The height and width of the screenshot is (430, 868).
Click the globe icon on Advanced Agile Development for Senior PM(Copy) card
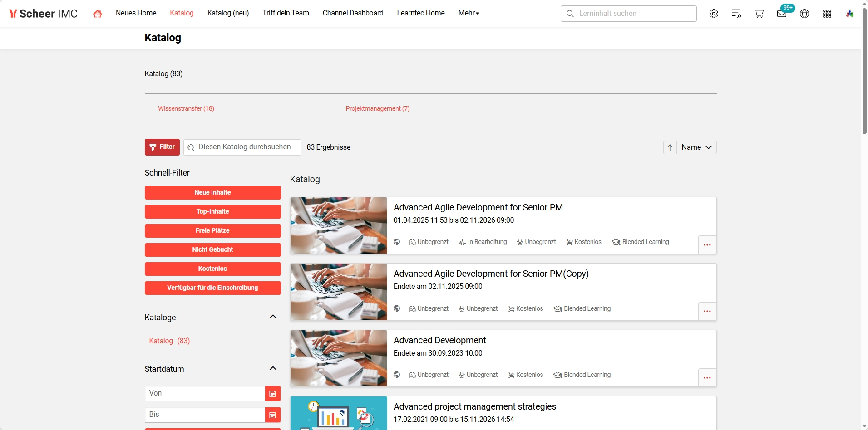pyautogui.click(x=397, y=308)
